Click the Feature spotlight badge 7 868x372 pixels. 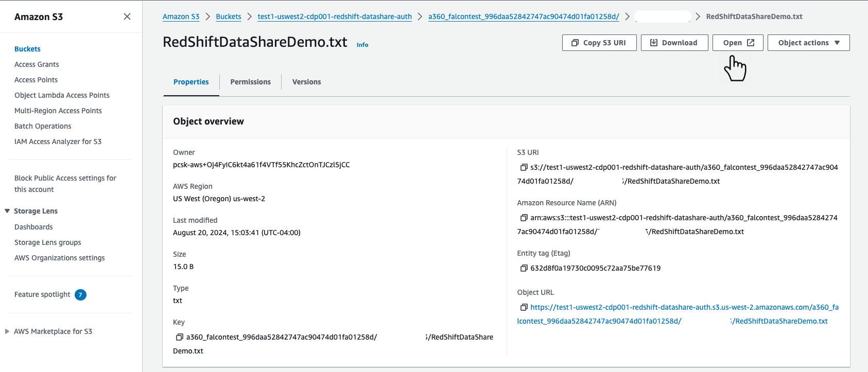(80, 295)
